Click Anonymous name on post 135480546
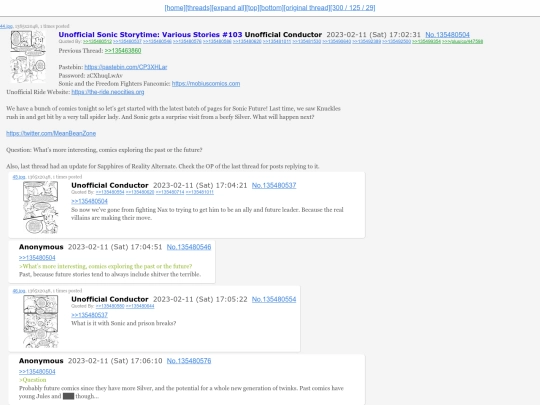Screen dimensions: 540x405 click(x=41, y=247)
